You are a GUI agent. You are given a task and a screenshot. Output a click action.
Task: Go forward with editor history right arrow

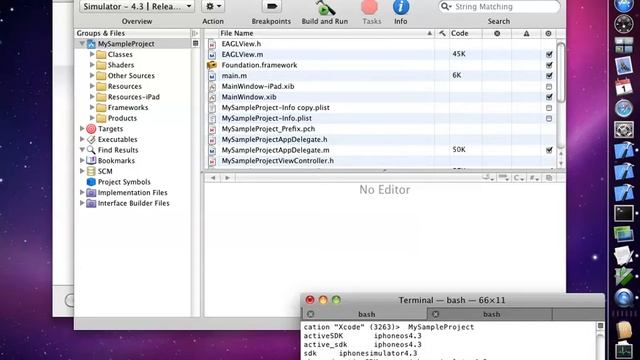(x=227, y=178)
